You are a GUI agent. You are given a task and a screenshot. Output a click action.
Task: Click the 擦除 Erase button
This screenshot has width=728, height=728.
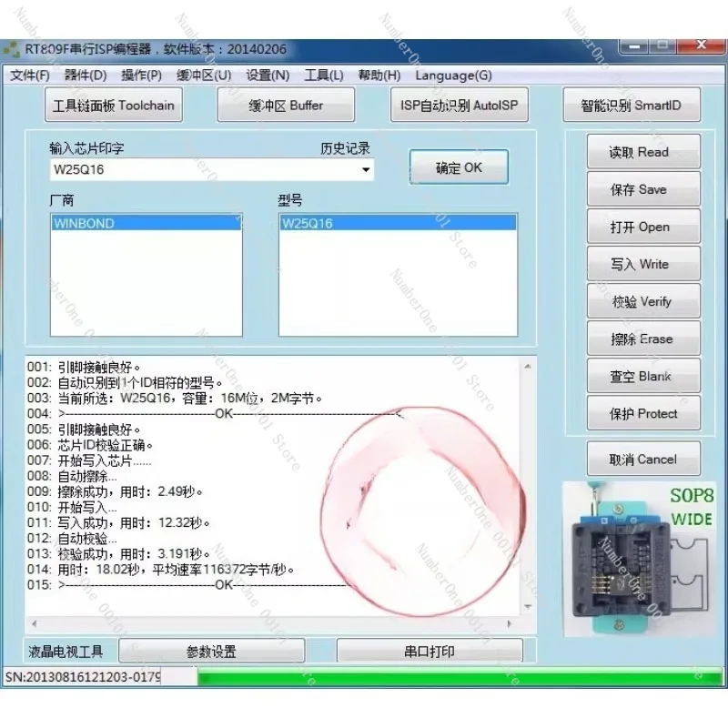pyautogui.click(x=643, y=339)
